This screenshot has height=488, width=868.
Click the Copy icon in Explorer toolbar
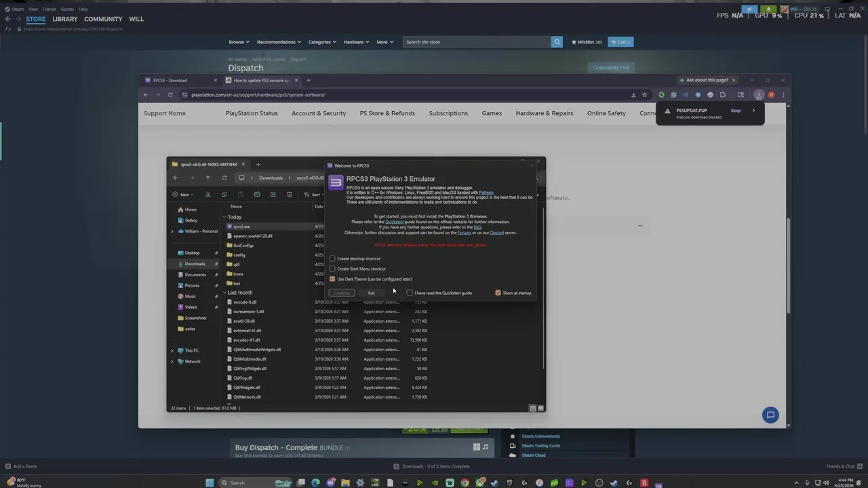point(224,195)
